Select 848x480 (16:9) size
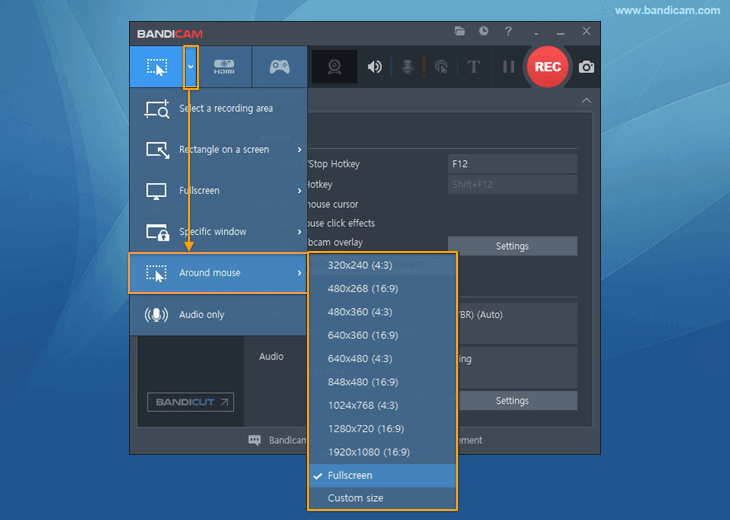The height and width of the screenshot is (520, 730). click(382, 382)
